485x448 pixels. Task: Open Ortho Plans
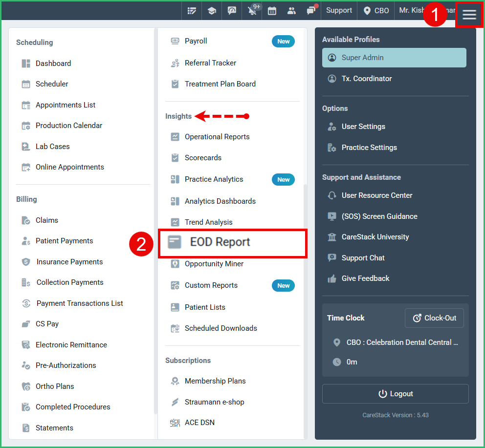click(55, 386)
